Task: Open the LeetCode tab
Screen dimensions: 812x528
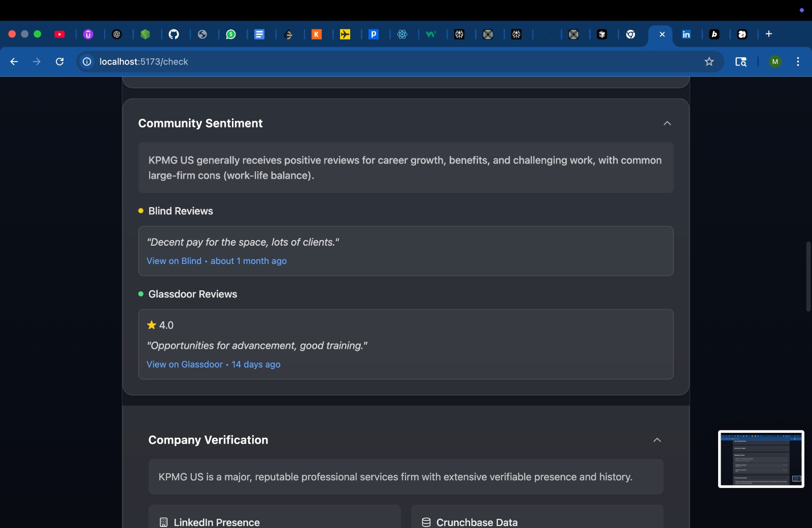Action: click(x=288, y=34)
